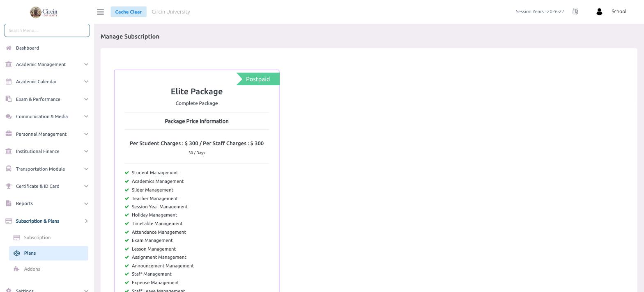Collapse Subscription & Plans chevron
Image resolution: width=644 pixels, height=292 pixels.
pos(86,221)
